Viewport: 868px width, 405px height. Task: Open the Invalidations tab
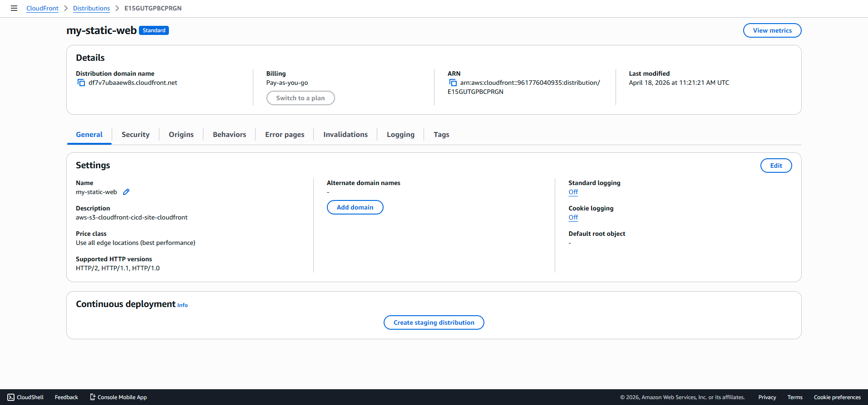tap(345, 135)
